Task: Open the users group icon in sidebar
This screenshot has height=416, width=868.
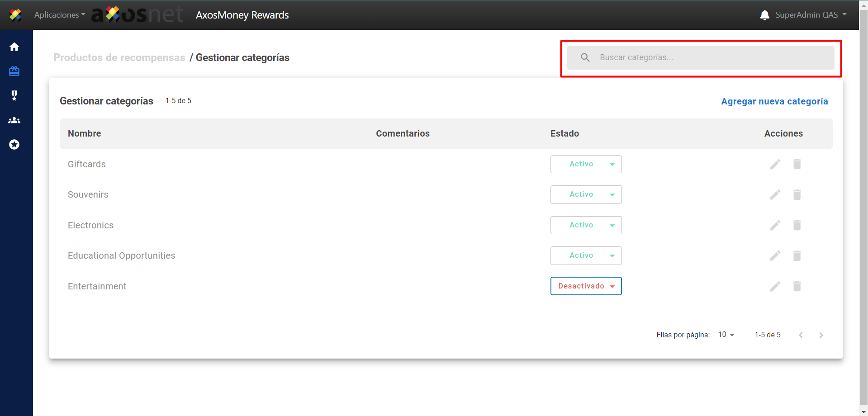Action: tap(14, 120)
